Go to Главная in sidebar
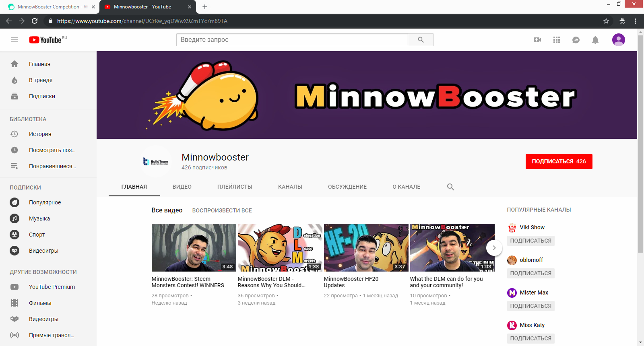 point(48,64)
